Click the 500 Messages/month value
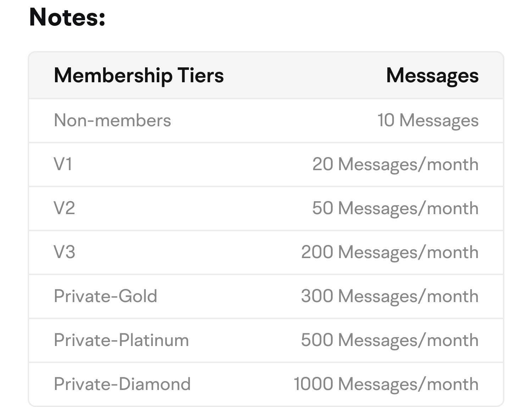Screen dimensions: 532x407 (x=390, y=340)
